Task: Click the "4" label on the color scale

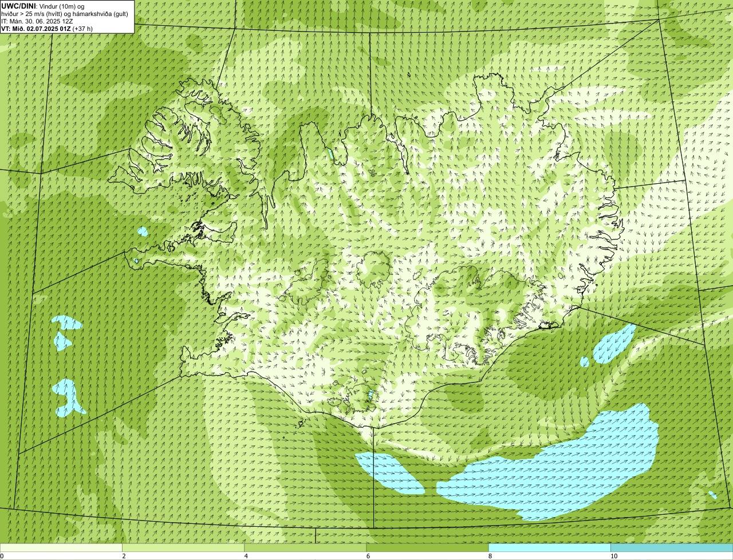Action: (x=246, y=556)
